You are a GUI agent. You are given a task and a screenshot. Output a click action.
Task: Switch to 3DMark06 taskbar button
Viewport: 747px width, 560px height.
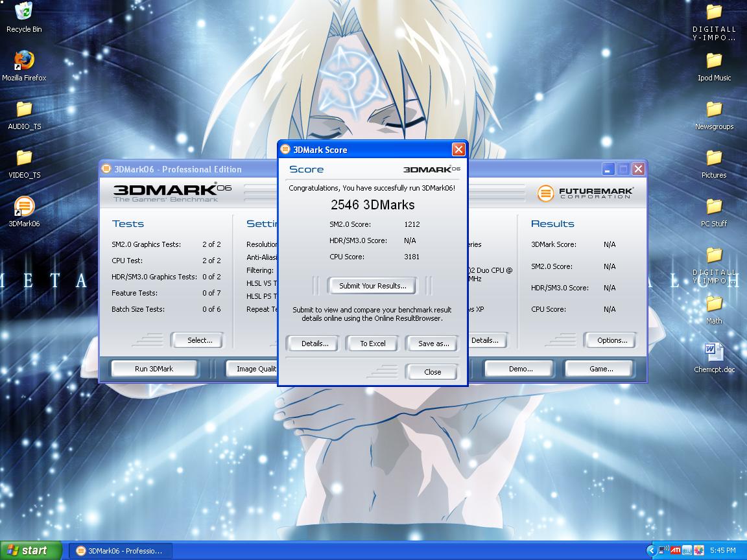pyautogui.click(x=121, y=551)
